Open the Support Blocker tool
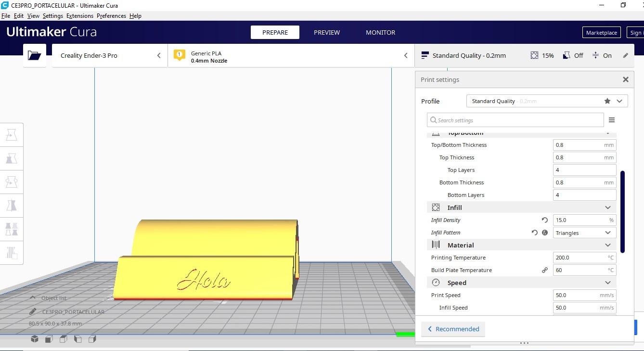This screenshot has height=351, width=644. click(x=12, y=252)
